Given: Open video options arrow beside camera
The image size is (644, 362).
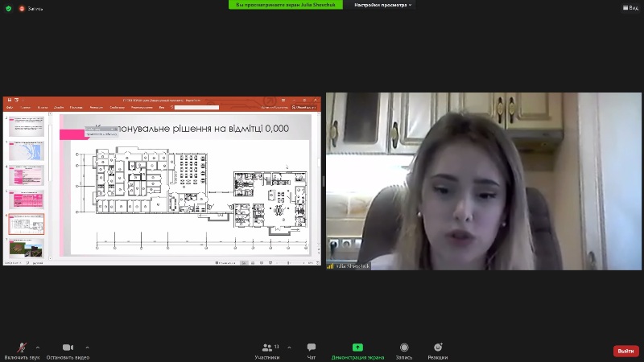Looking at the screenshot, I should click(87, 348).
